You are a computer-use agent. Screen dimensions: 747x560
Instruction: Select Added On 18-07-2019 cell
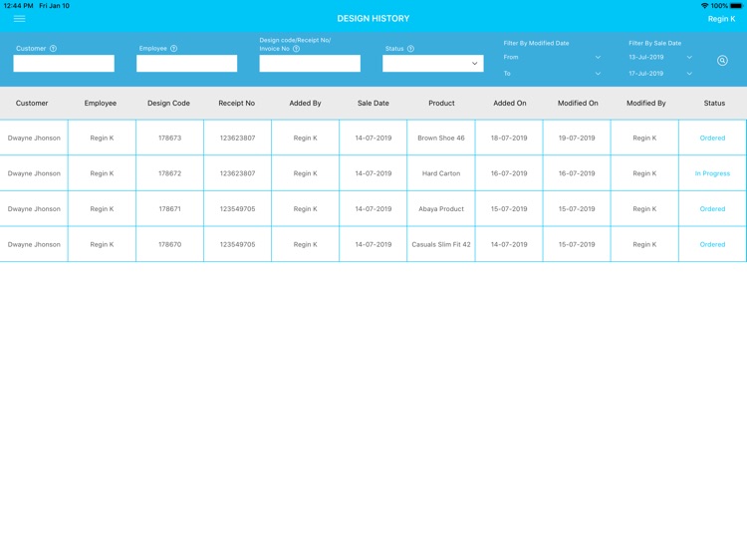(509, 138)
